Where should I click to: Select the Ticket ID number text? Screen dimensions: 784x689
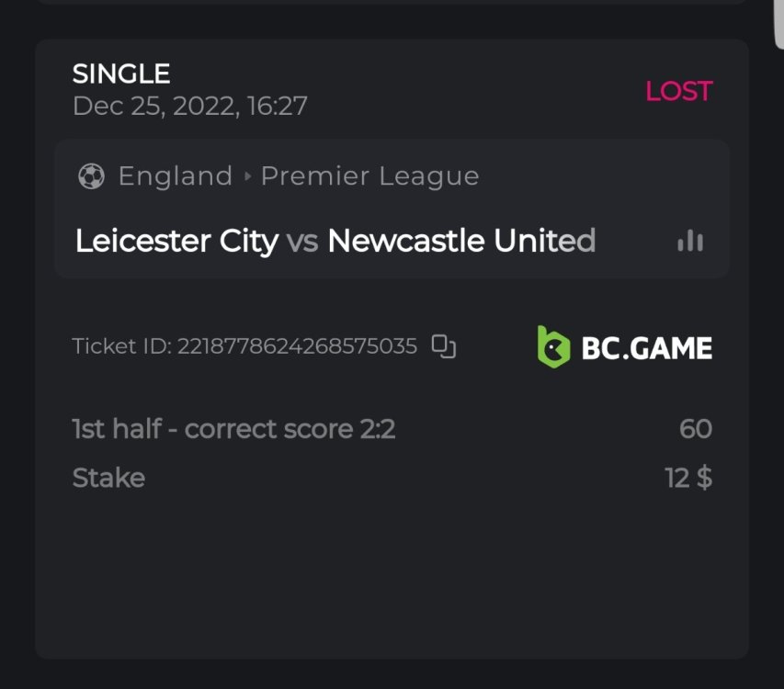tap(304, 346)
